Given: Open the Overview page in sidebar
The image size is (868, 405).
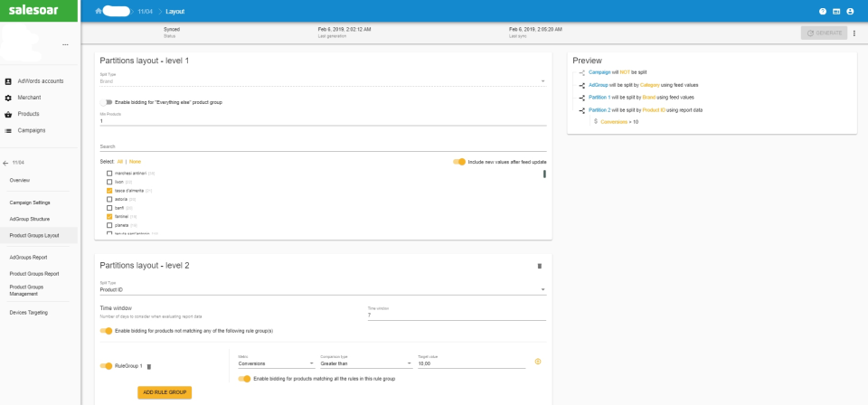Looking at the screenshot, I should pyautogui.click(x=20, y=181).
